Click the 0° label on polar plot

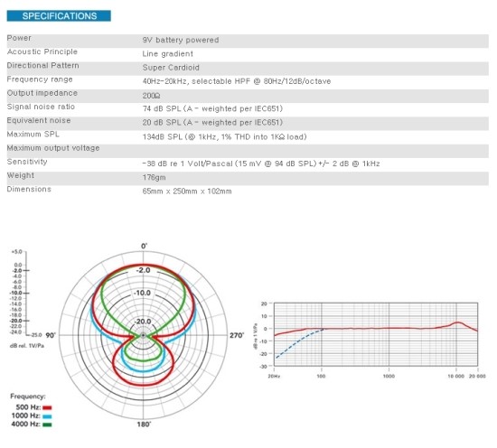pos(144,247)
